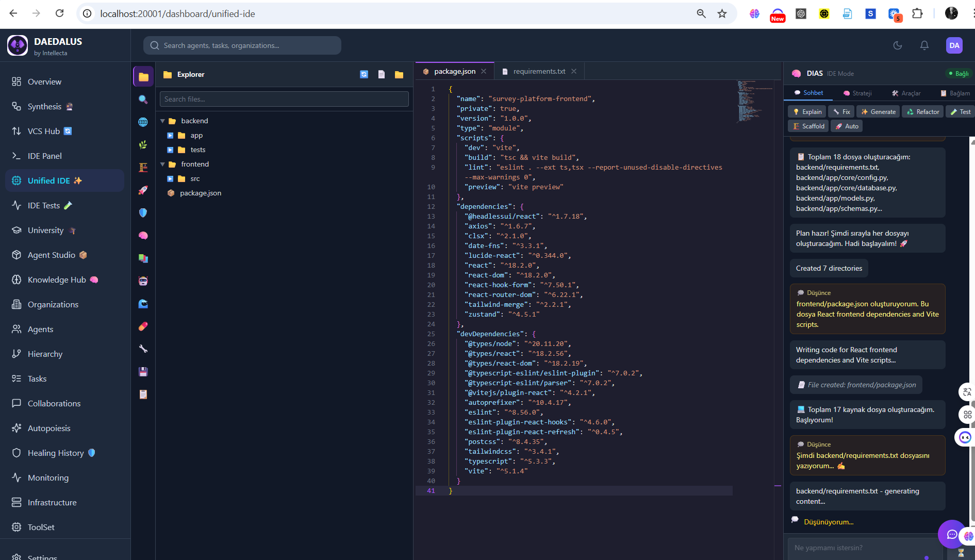Open the construction crane icon in activity bar
The height and width of the screenshot is (560, 975).
click(143, 168)
